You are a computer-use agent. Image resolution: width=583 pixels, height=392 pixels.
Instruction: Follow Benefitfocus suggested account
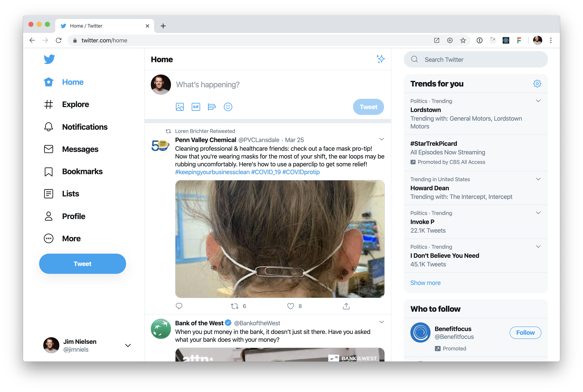(x=524, y=332)
